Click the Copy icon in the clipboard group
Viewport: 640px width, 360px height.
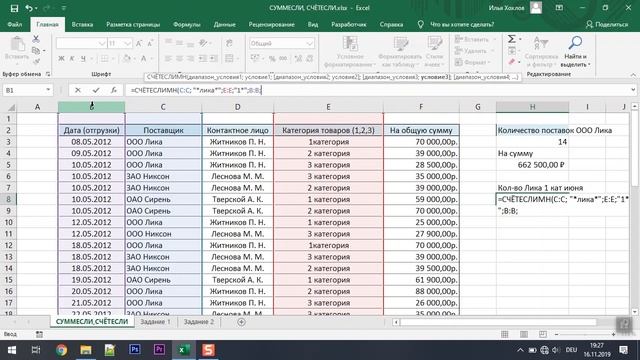36,51
